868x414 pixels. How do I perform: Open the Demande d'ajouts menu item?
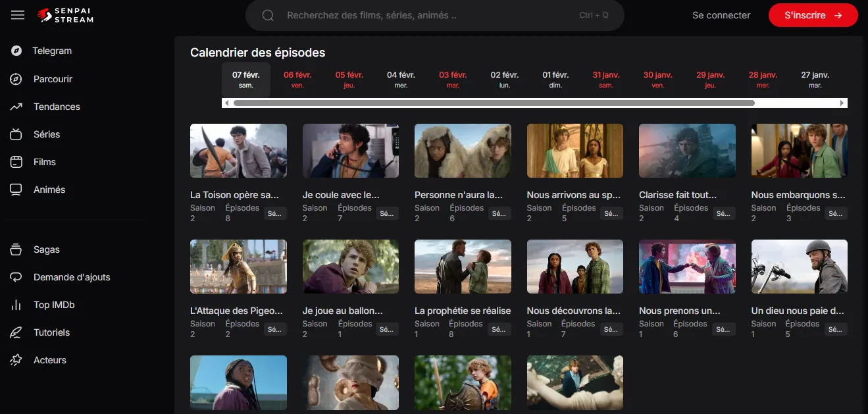click(72, 277)
